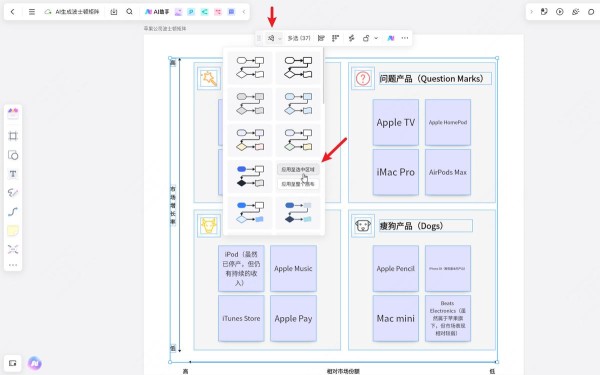Viewport: 600px width, 375px height.
Task: Click the 问题产品 (Question Marks) title
Action: coord(435,79)
